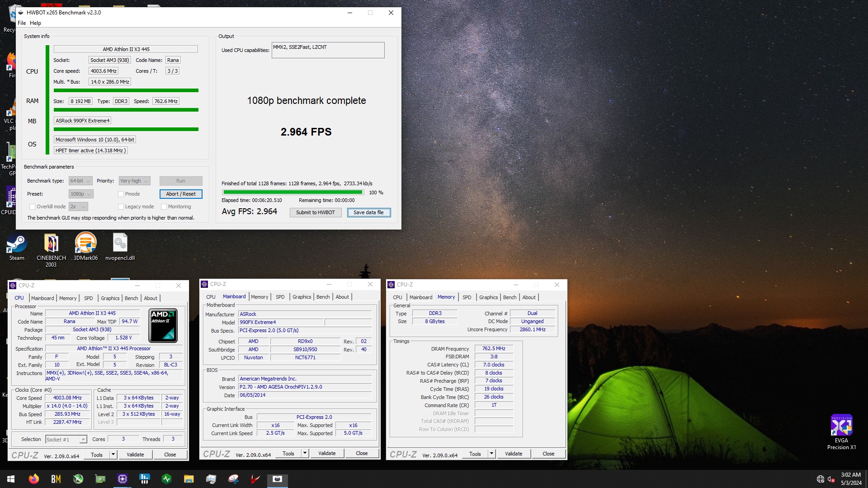Viewport: 868px width, 488px height.
Task: Toggle the Monitoring checkbox
Action: click(x=164, y=206)
